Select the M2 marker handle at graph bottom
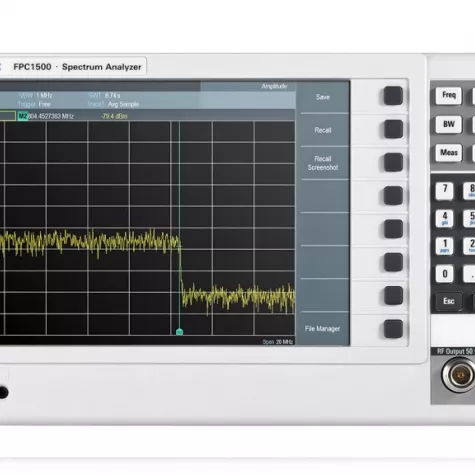 point(179,332)
